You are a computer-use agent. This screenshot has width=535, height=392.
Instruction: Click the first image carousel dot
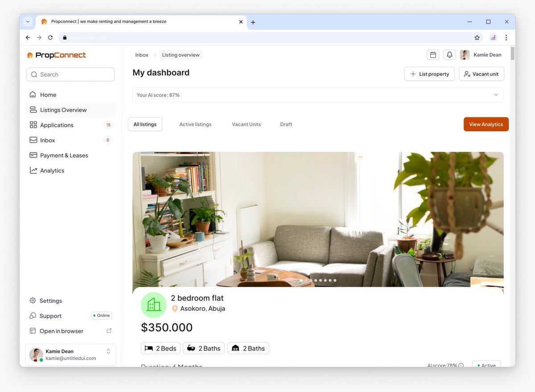pos(301,281)
